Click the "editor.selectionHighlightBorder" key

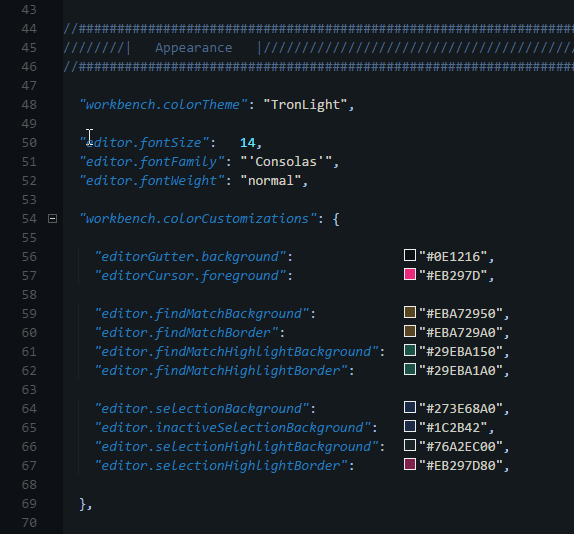[x=221, y=466]
